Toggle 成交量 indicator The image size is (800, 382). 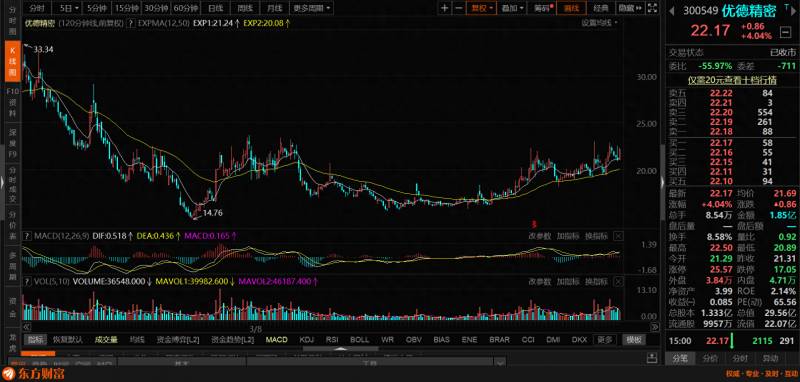(106, 340)
